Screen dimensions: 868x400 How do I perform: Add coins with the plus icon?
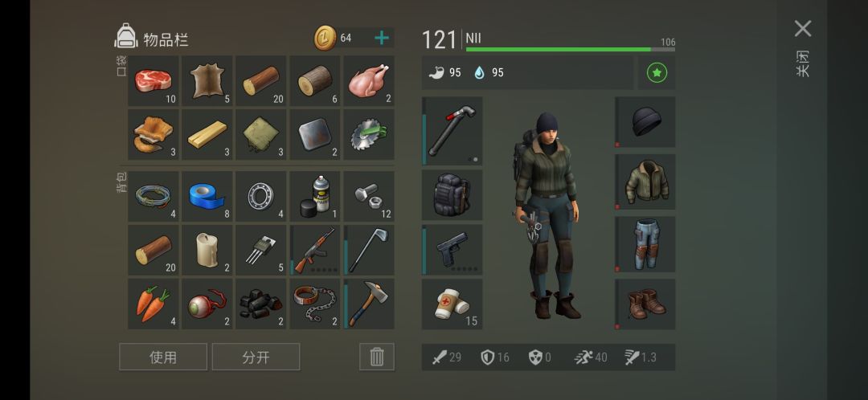point(382,38)
